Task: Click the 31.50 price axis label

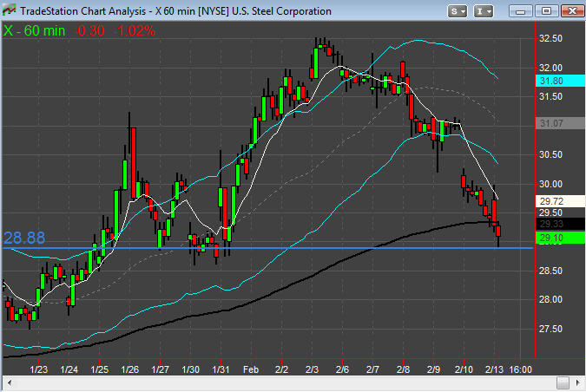Action: [550, 96]
